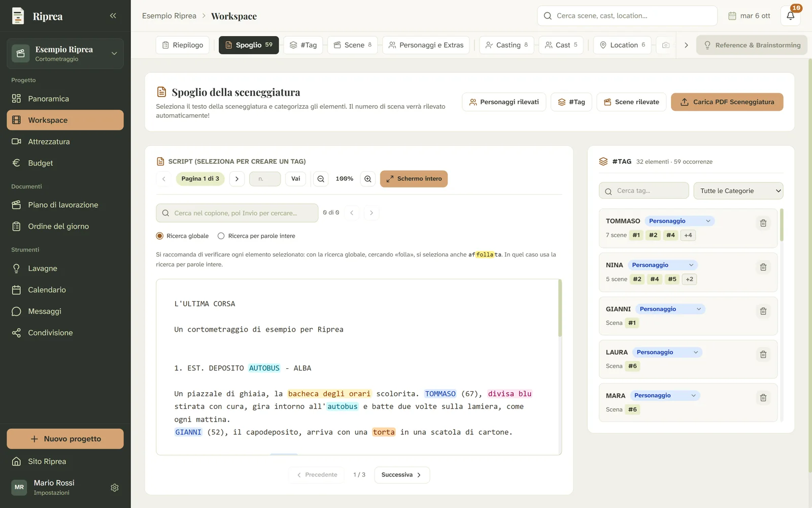Open Budget in the sidebar
The height and width of the screenshot is (508, 812).
65,163
